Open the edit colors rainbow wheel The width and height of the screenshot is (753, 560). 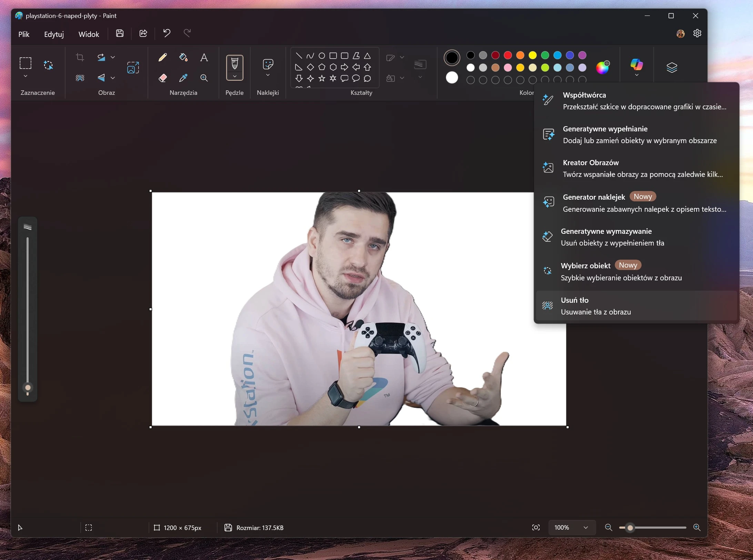603,67
